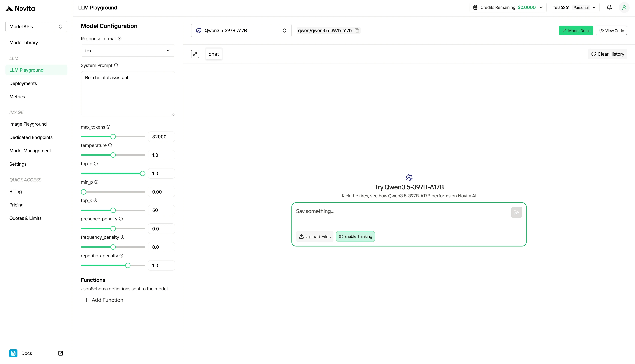Show info for top_p
This screenshot has height=364, width=635.
coord(96,163)
